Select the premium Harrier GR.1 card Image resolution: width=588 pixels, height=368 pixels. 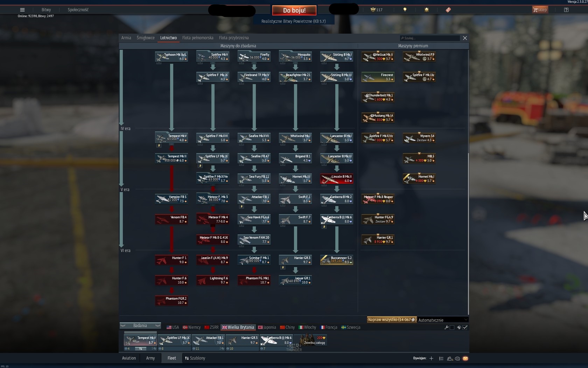[378, 240]
